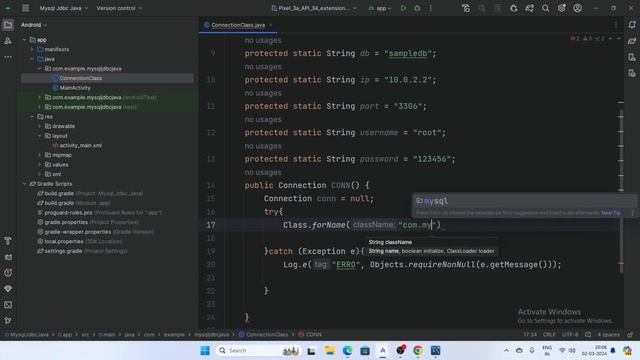Image resolution: width=640 pixels, height=360 pixels.
Task: Expand the drawable folder
Action: [x=40, y=126]
